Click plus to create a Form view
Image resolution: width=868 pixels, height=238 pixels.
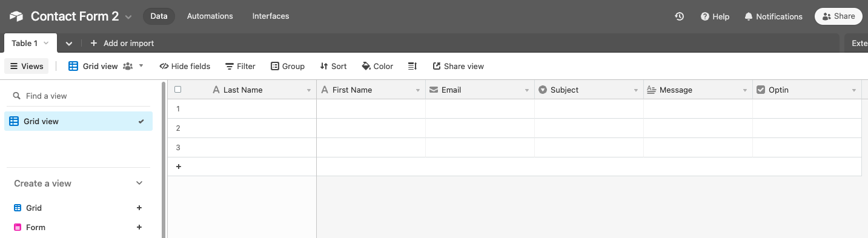click(x=139, y=227)
